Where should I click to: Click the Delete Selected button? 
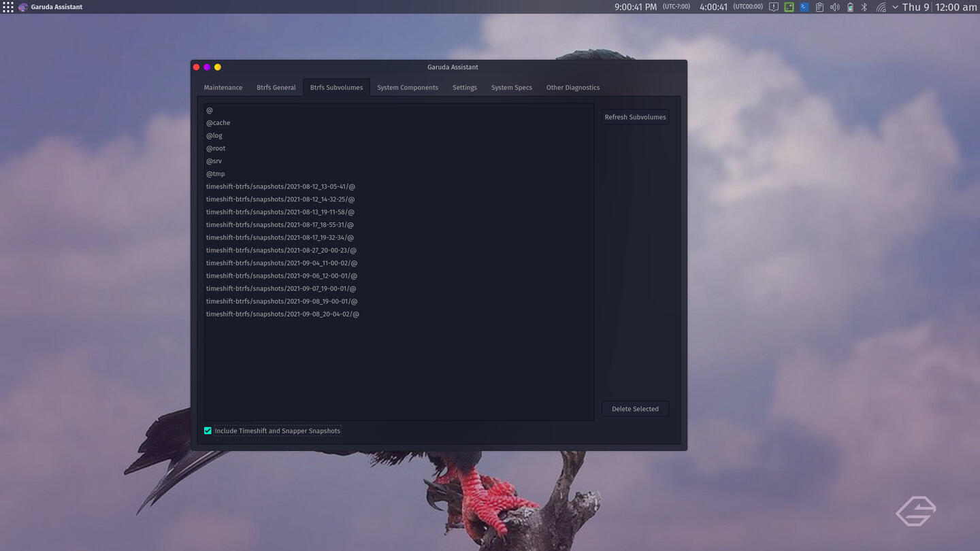635,409
